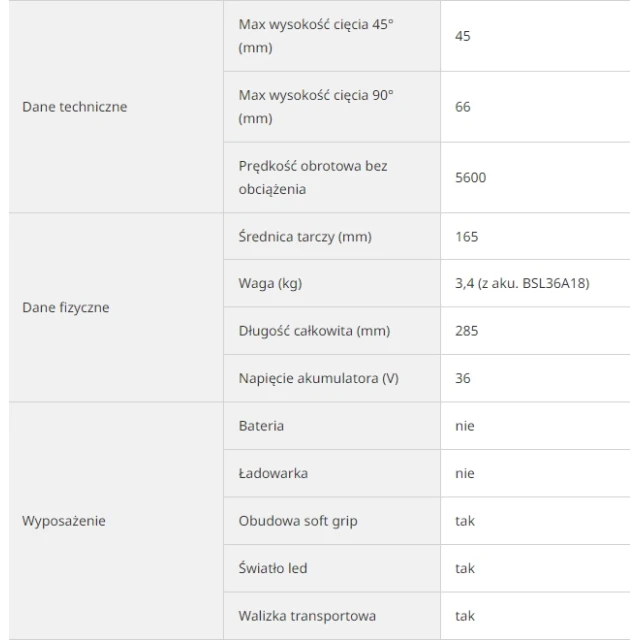This screenshot has height=640, width=640.
Task: Click the Światło led label
Action: pos(273,568)
